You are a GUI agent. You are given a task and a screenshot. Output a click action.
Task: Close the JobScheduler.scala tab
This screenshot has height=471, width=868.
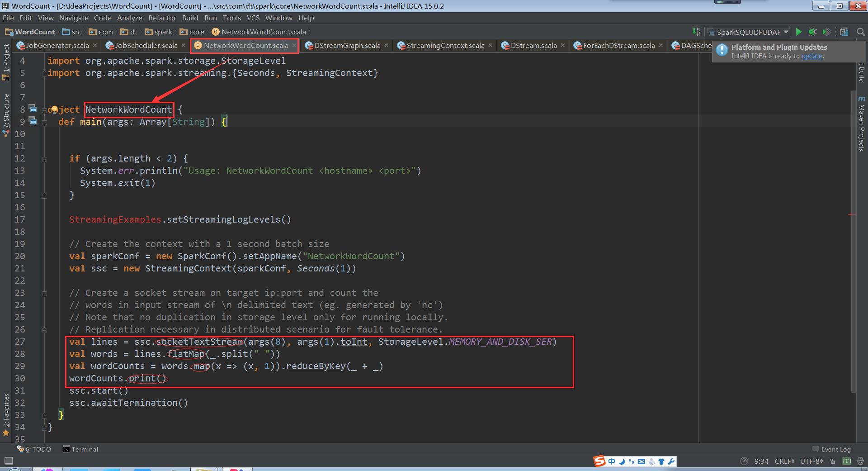point(183,45)
